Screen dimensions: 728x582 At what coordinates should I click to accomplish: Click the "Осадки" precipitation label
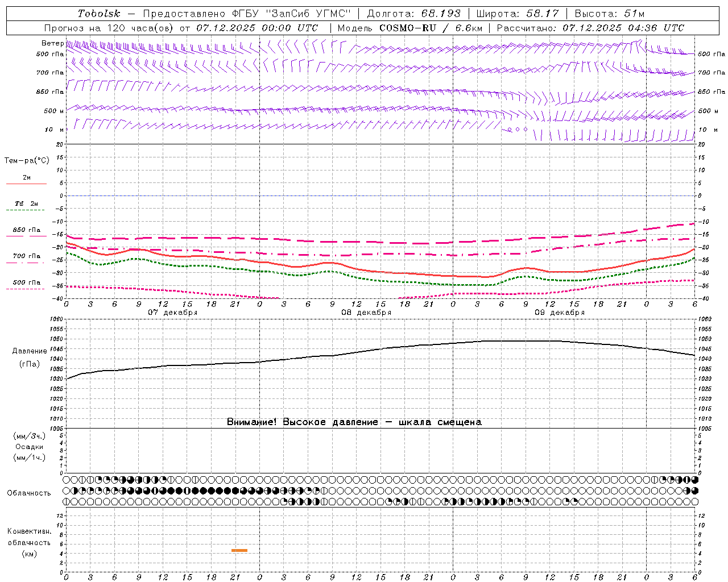pyautogui.click(x=29, y=447)
